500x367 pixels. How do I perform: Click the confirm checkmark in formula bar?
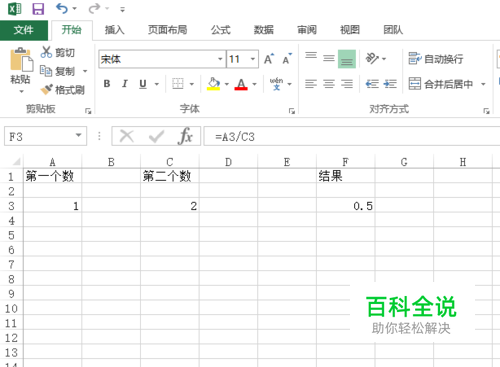coord(156,136)
